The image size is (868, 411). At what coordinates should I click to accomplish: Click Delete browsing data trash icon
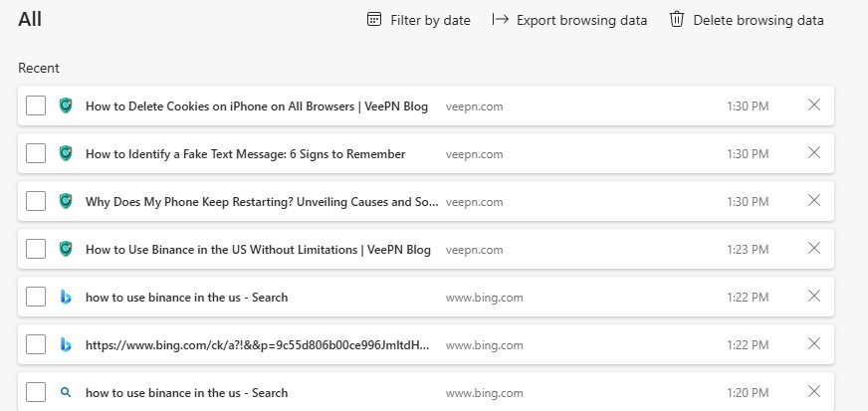[677, 19]
